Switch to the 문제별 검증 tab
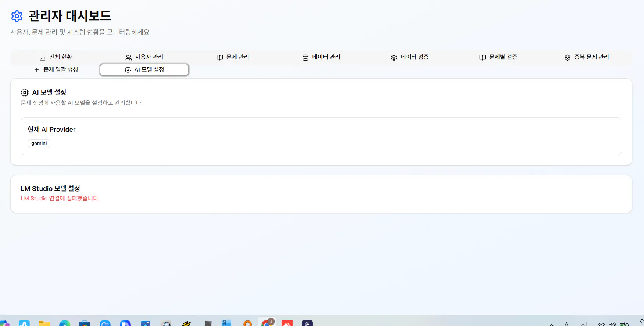This screenshot has height=326, width=644. [498, 57]
